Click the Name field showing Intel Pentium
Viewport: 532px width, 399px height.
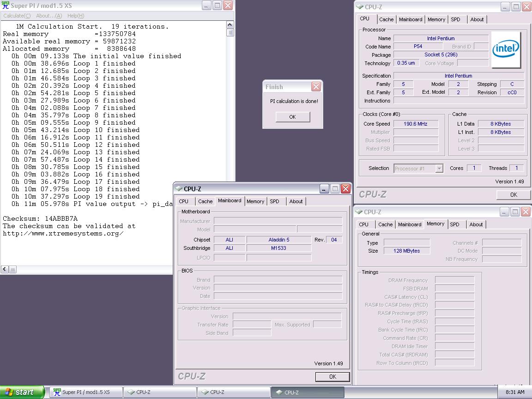[441, 38]
